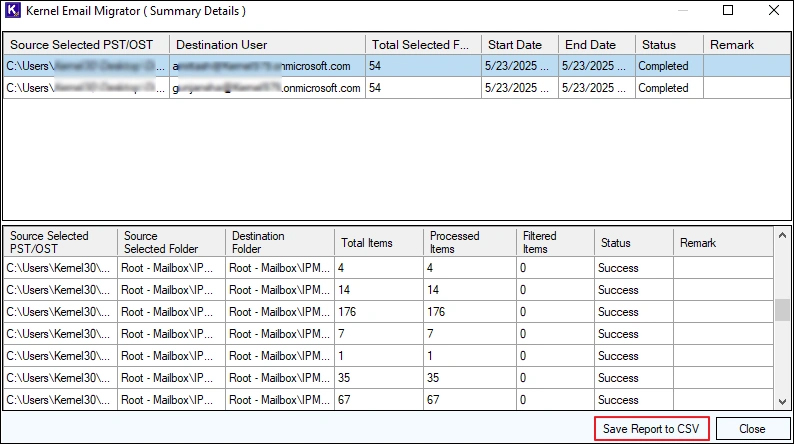Click lower table Status column header
Viewport: 794px width, 444px height.
tap(634, 243)
